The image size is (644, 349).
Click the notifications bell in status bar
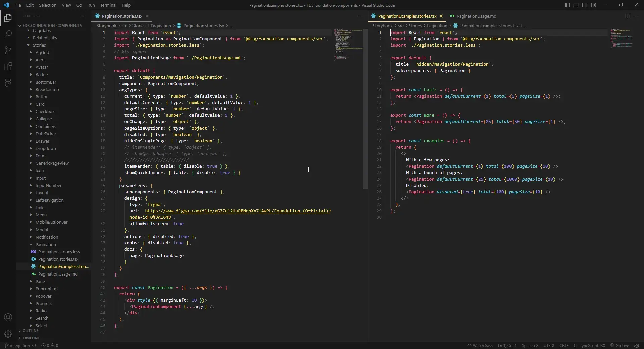[x=636, y=345]
